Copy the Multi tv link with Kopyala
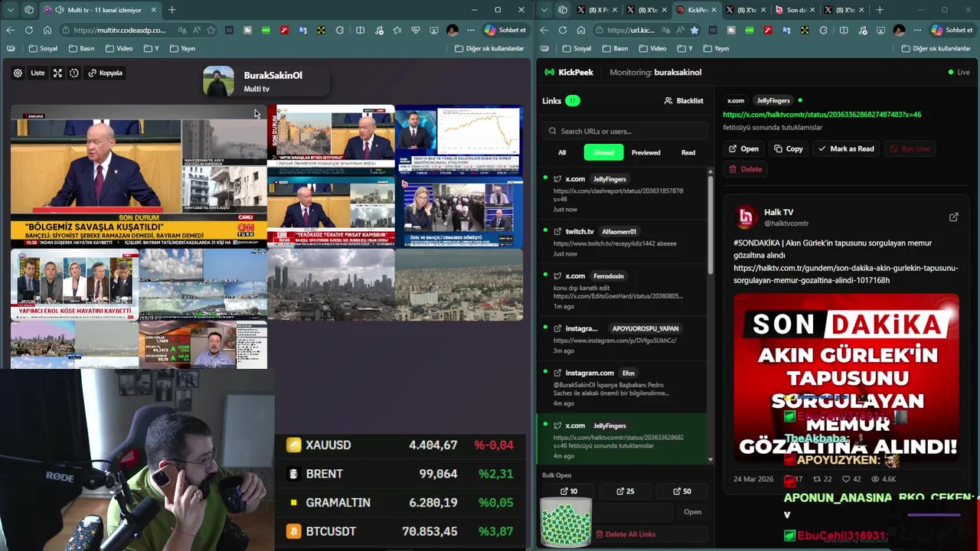Viewport: 980px width, 551px height. 105,73
